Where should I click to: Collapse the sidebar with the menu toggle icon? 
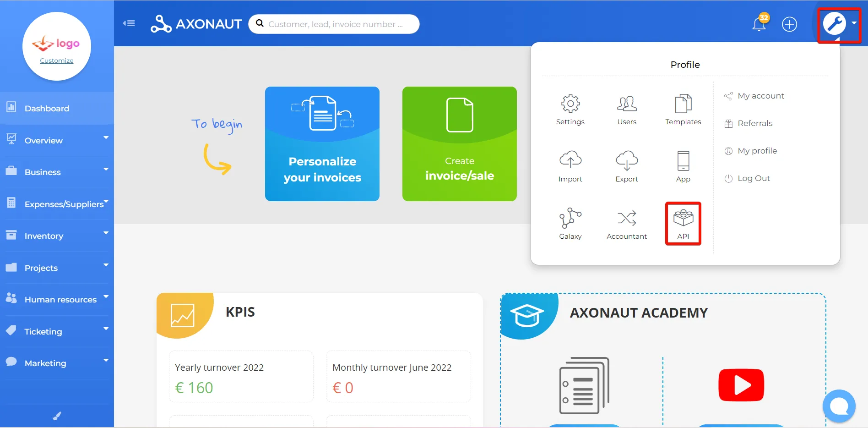[129, 23]
